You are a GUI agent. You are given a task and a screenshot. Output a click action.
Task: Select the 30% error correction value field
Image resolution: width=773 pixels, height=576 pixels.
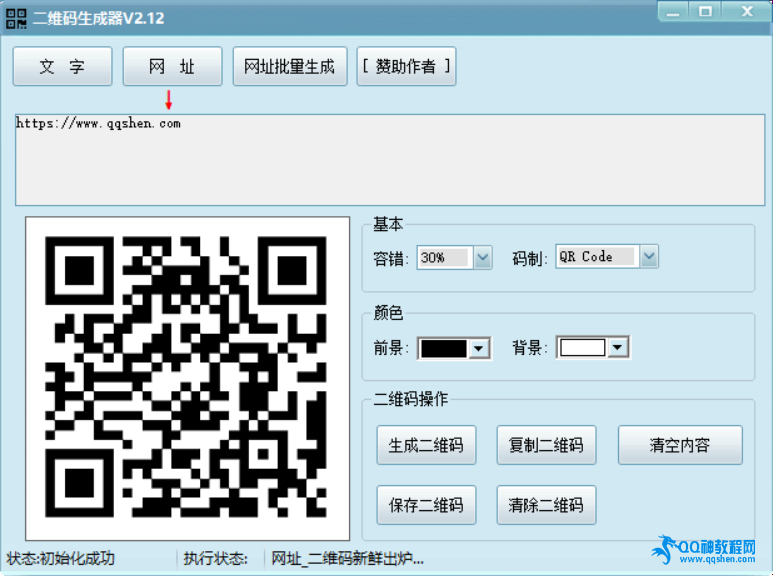click(x=445, y=257)
